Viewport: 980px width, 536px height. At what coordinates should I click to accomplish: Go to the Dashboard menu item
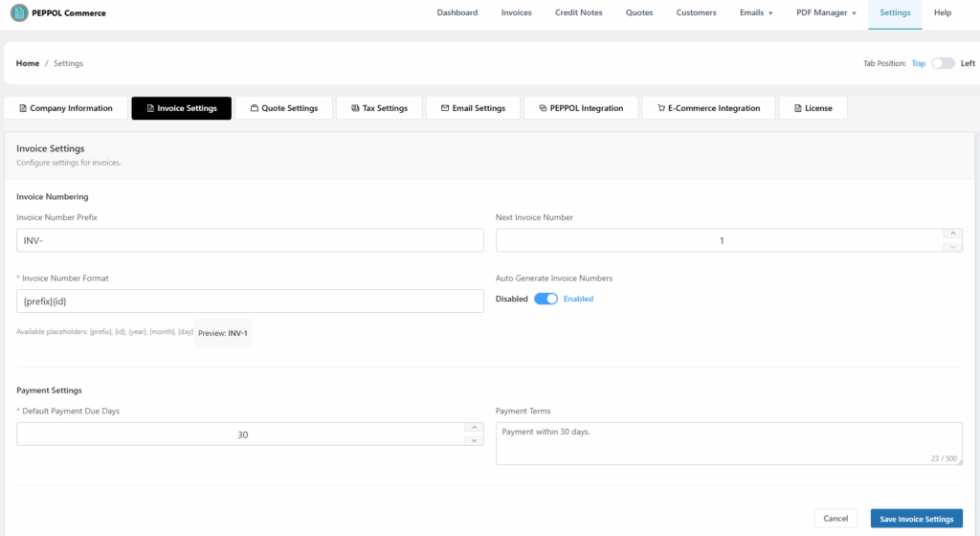coord(457,13)
